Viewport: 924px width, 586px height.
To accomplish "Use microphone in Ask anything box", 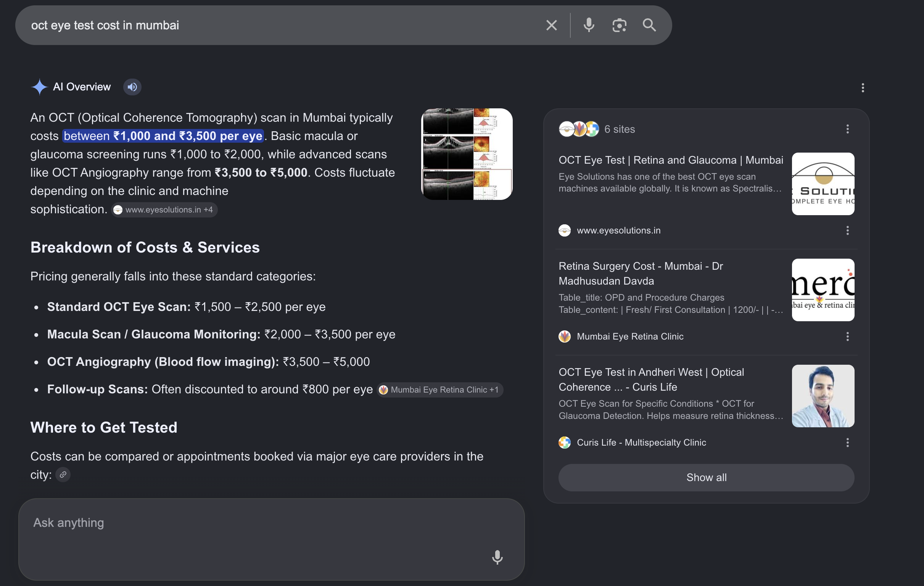I will pyautogui.click(x=497, y=557).
